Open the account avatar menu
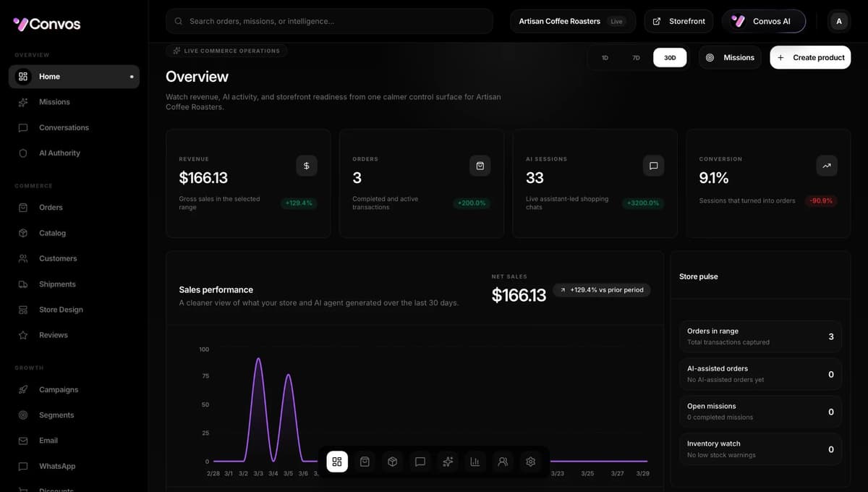868x492 pixels. point(838,21)
